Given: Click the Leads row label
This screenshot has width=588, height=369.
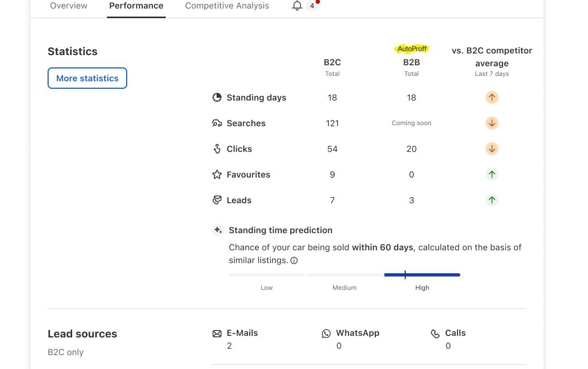Looking at the screenshot, I should tap(239, 200).
